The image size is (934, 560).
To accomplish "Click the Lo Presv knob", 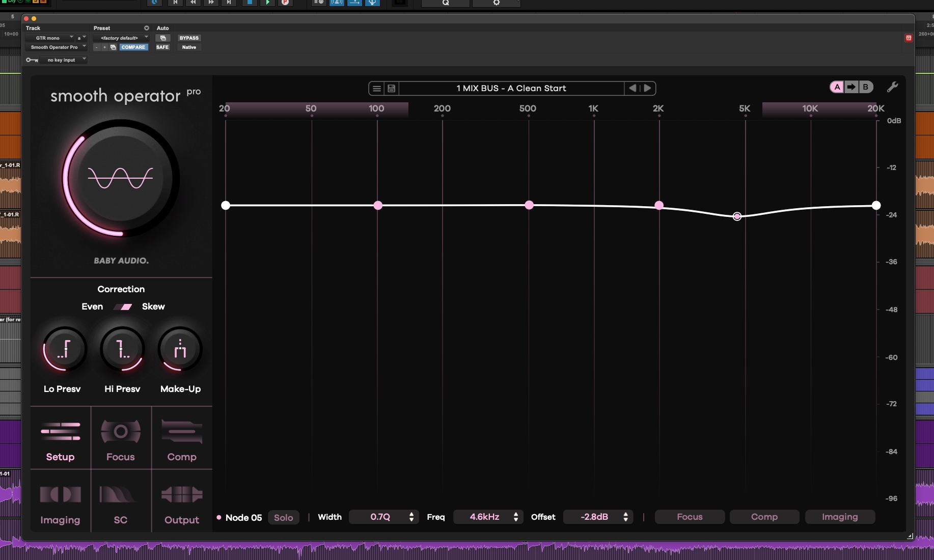I will click(x=64, y=349).
